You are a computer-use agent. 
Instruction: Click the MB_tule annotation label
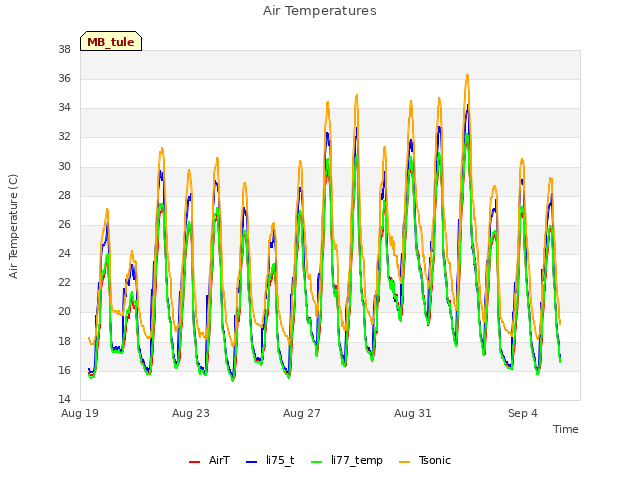111,41
